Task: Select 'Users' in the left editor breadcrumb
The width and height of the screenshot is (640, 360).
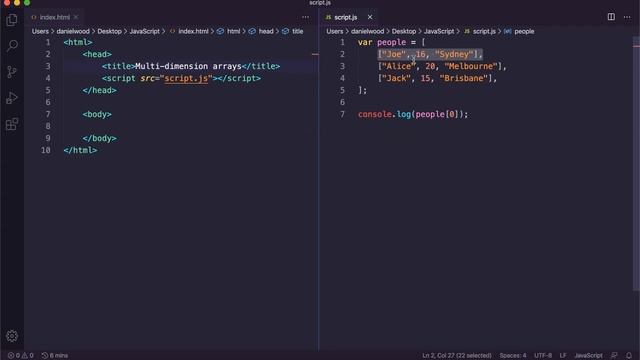Action: pos(40,31)
